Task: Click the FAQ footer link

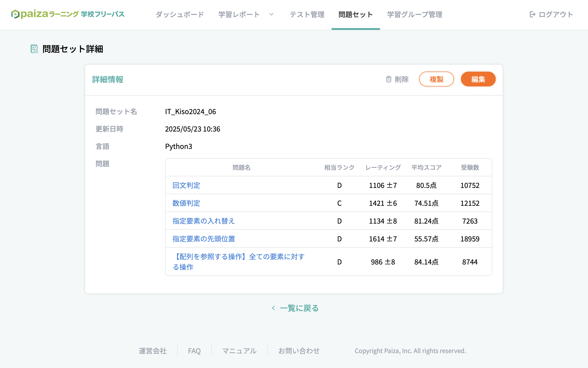Action: 194,351
